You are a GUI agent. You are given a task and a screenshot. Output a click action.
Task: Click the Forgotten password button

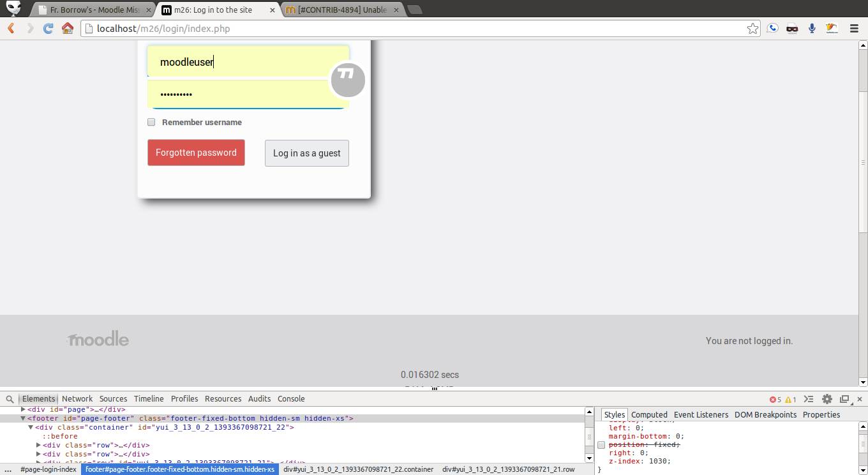[x=196, y=153]
